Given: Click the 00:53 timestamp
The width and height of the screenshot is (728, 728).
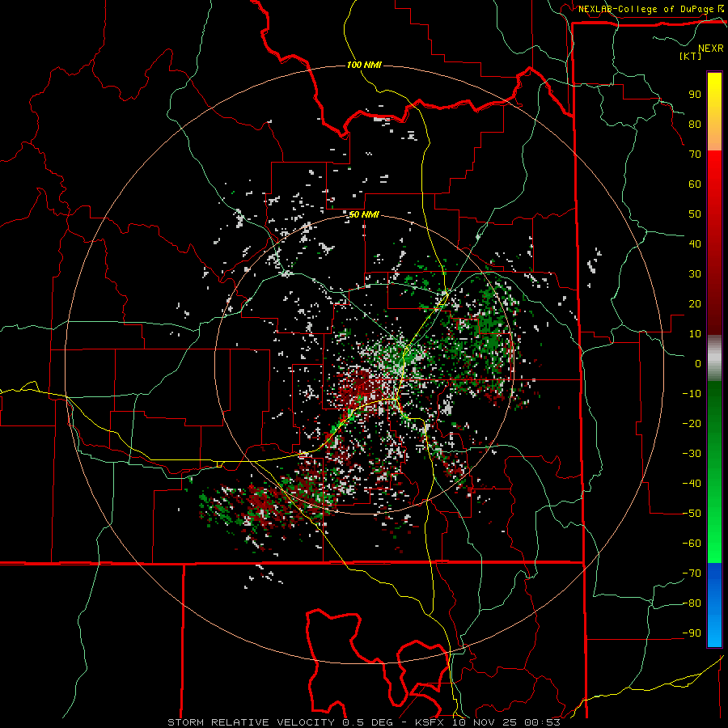Looking at the screenshot, I should click(x=542, y=722).
